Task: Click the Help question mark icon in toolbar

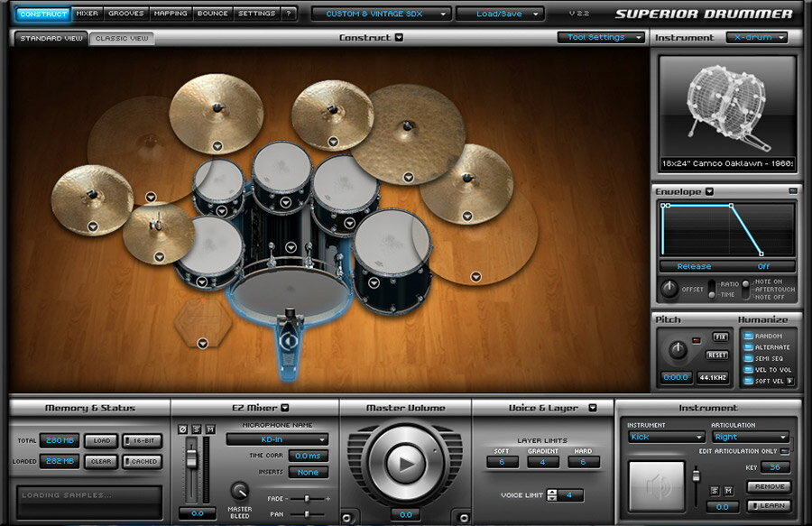Action: 287,13
